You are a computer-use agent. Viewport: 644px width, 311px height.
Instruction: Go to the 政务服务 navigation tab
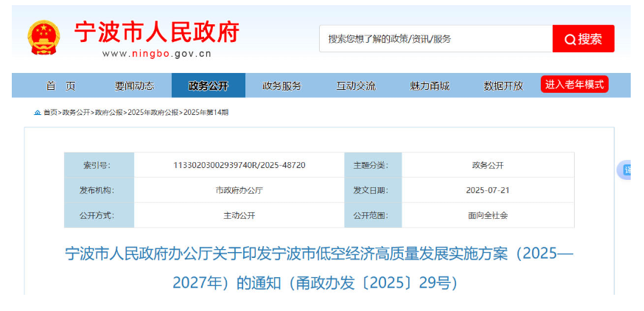click(282, 85)
